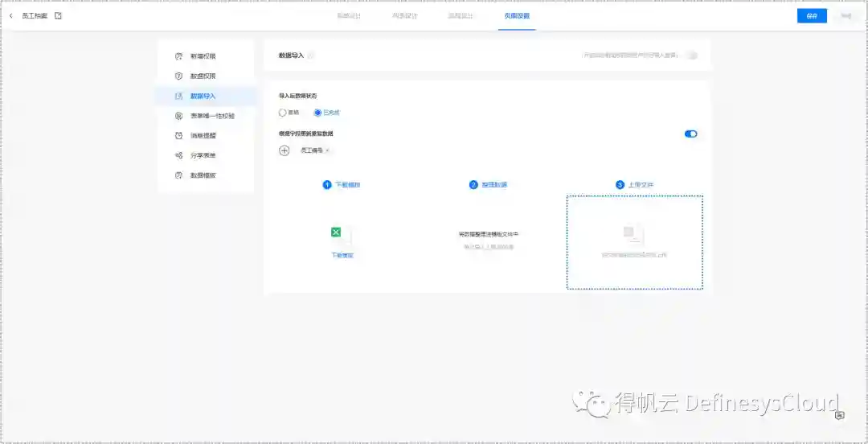The height and width of the screenshot is (444, 868).
Task: Click the help icon beside 数据导入 title
Action: click(x=311, y=55)
